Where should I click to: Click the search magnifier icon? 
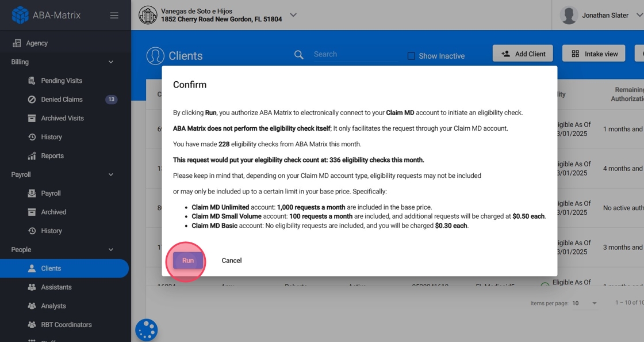299,55
